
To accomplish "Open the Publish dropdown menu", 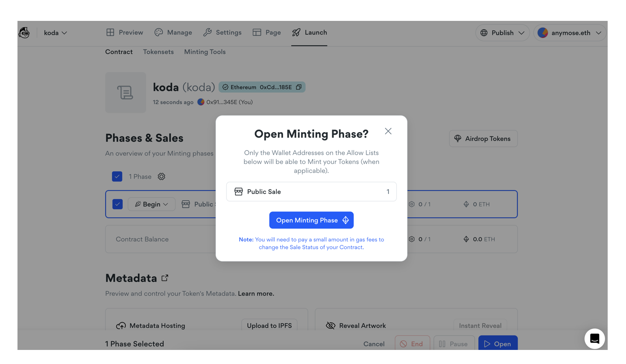I will click(502, 33).
